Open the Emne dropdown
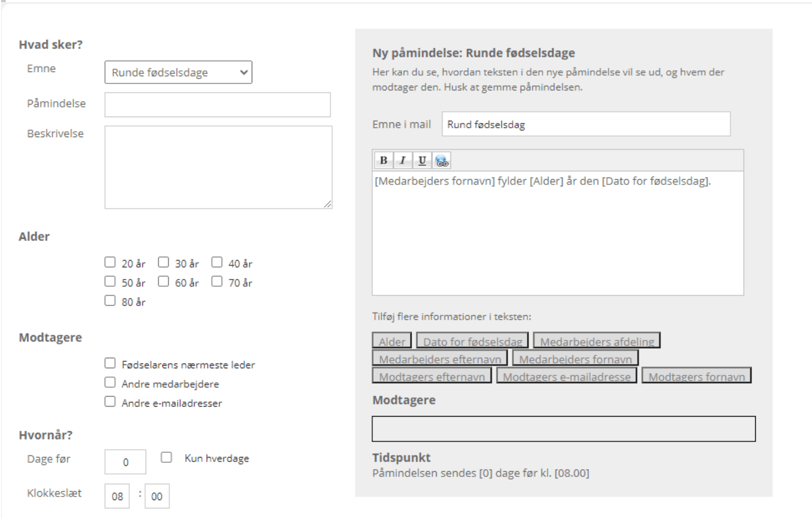The height and width of the screenshot is (519, 812). [178, 72]
